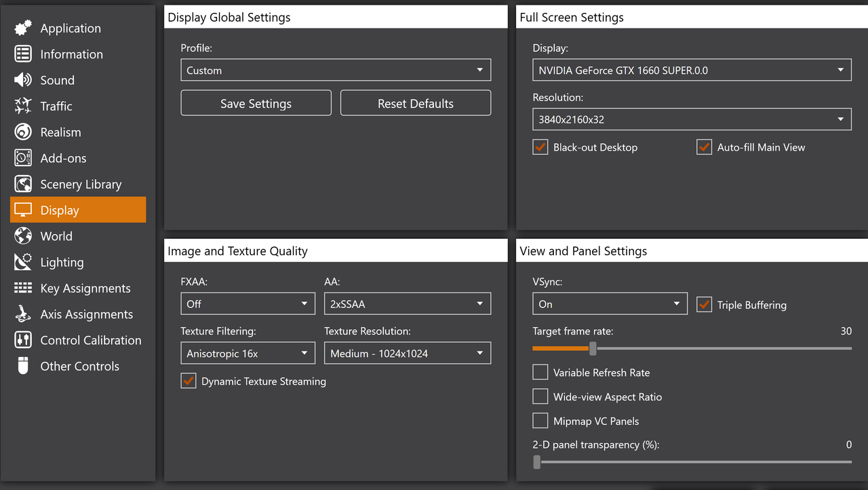Screen dimensions: 868x490
Task: Click the 2-D panel transparency value 0
Action: 849,445
